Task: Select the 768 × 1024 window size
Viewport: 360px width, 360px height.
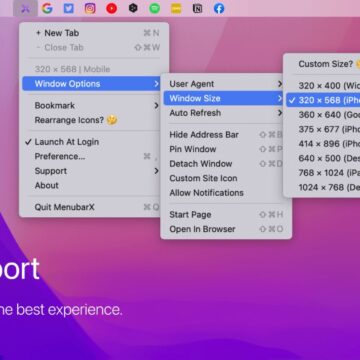Action: tap(323, 173)
